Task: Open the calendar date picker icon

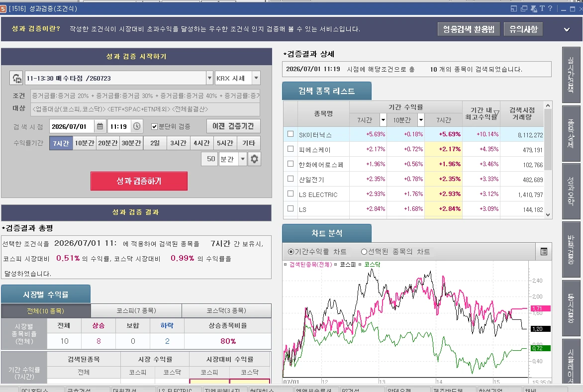Action: tap(100, 126)
